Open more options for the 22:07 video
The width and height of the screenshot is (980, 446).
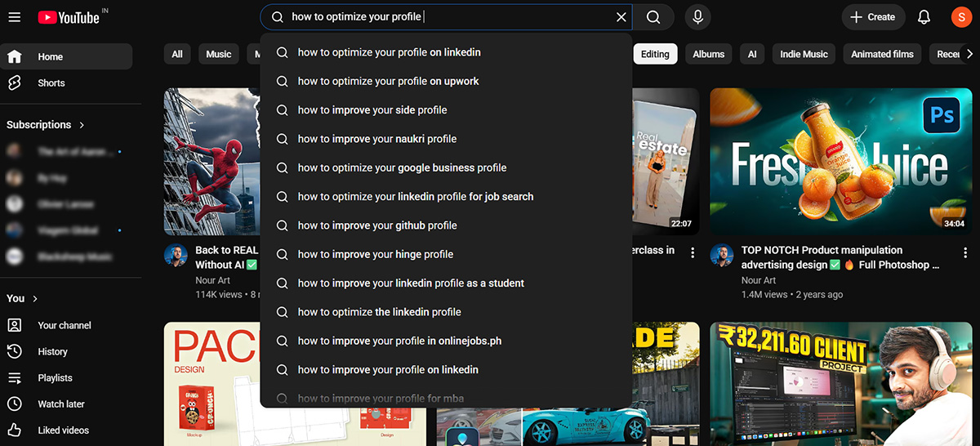tap(693, 252)
